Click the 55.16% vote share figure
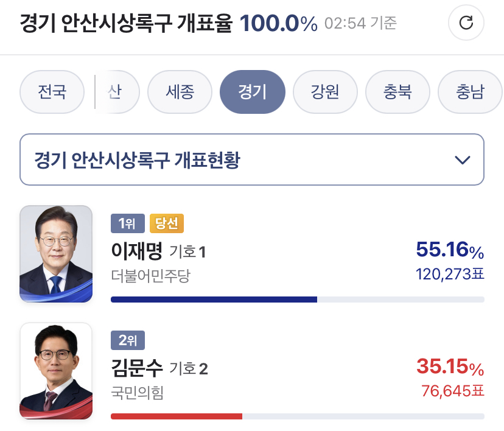This screenshot has height=431, width=504. pos(450,250)
